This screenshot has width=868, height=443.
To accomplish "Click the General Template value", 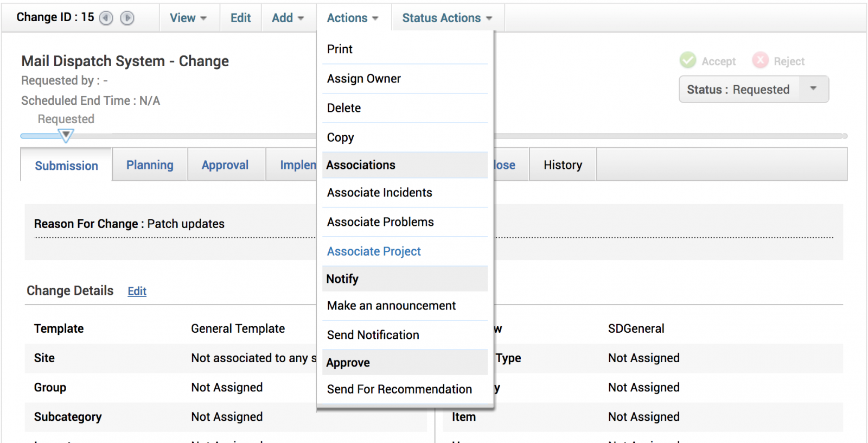I will point(238,328).
